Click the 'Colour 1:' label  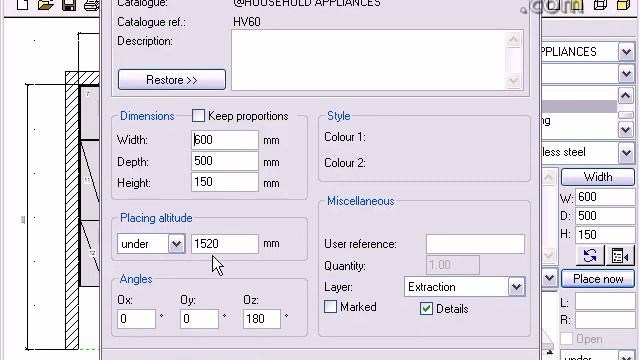345,137
